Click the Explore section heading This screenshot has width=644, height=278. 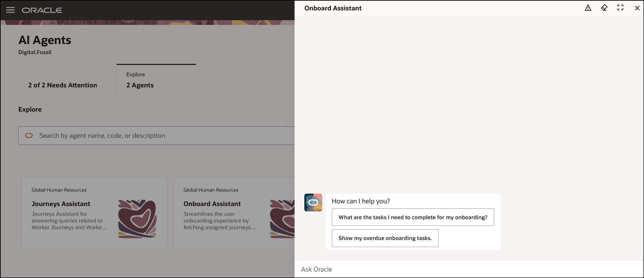click(30, 109)
